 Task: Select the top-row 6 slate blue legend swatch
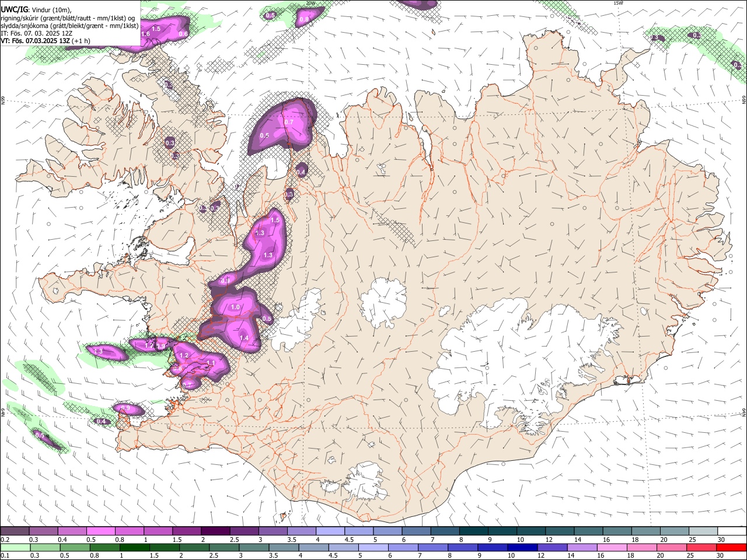[417, 531]
